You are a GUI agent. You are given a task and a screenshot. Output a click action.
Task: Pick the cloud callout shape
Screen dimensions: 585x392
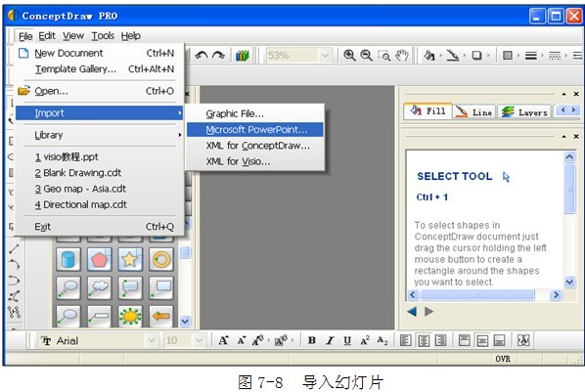coord(99,287)
